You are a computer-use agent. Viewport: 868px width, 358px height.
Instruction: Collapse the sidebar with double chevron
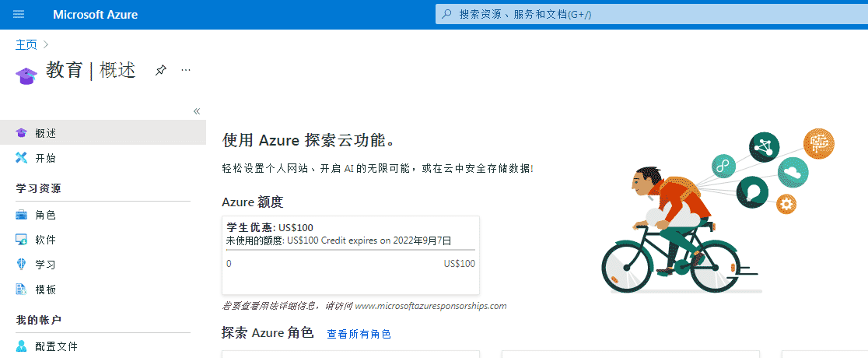197,111
